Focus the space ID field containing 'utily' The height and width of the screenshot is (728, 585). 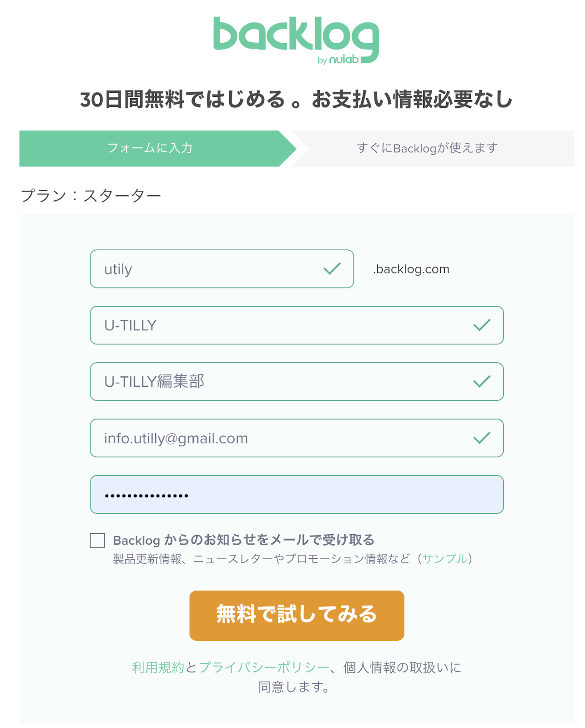pyautogui.click(x=205, y=269)
